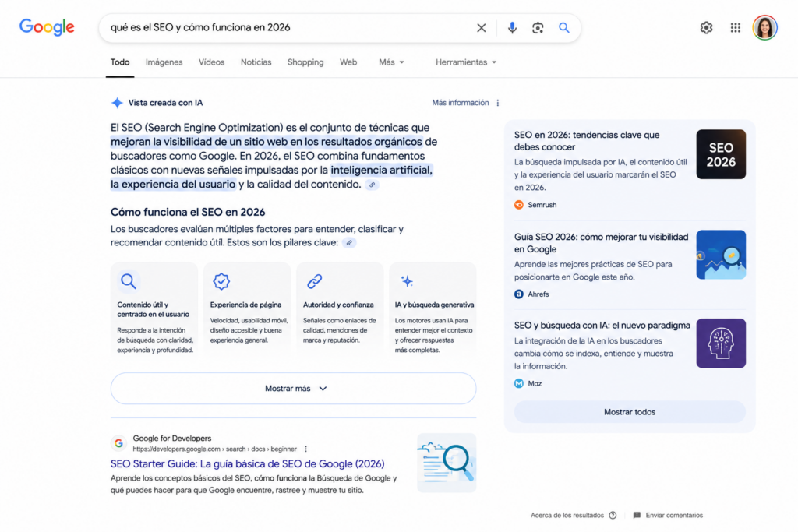798x532 pixels.
Task: Open Google Lens image search icon
Action: point(538,28)
